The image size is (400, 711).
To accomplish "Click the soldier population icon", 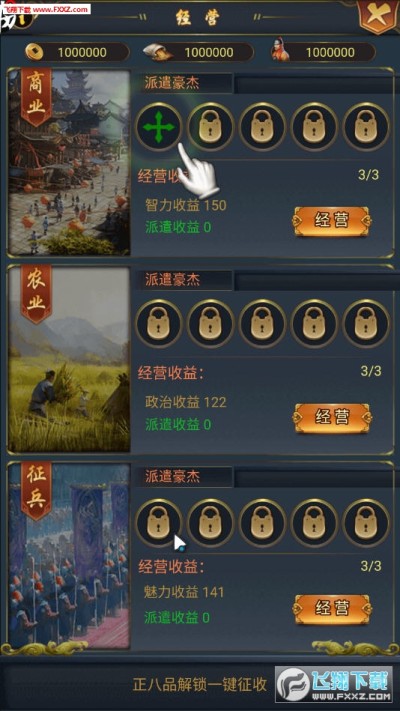I will point(280,50).
